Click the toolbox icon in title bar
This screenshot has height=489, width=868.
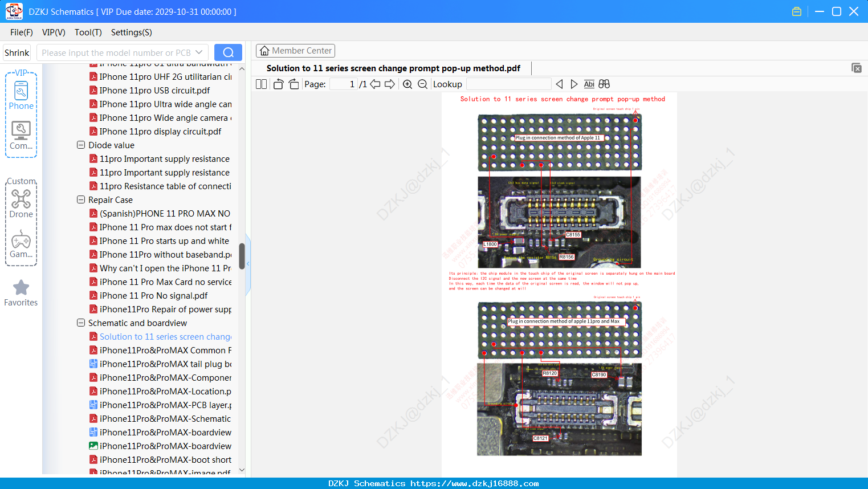click(x=797, y=11)
